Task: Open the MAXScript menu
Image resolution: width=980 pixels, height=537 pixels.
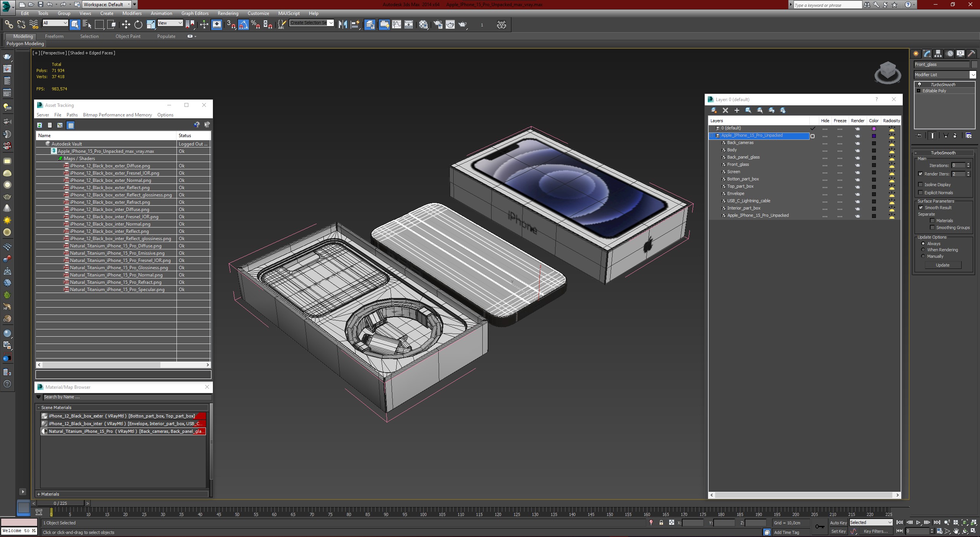Action: click(289, 13)
